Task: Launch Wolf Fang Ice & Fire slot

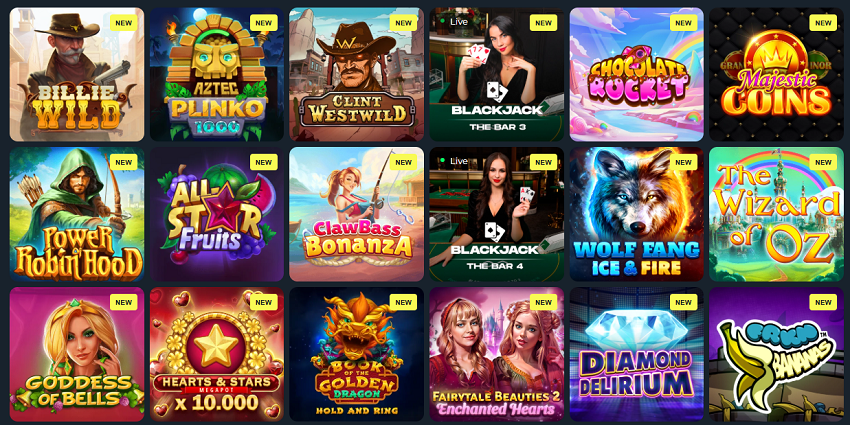Action: [636, 214]
